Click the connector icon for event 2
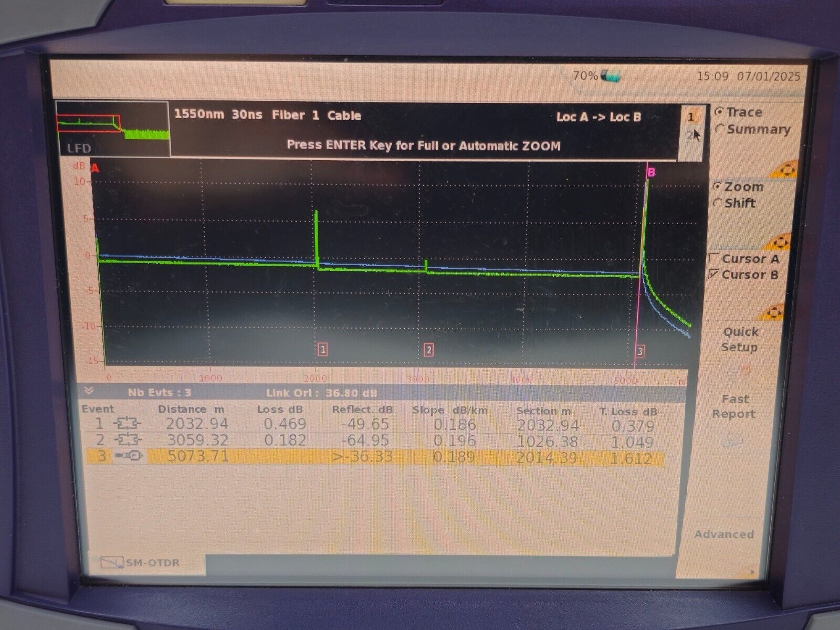This screenshot has width=840, height=630. click(128, 439)
